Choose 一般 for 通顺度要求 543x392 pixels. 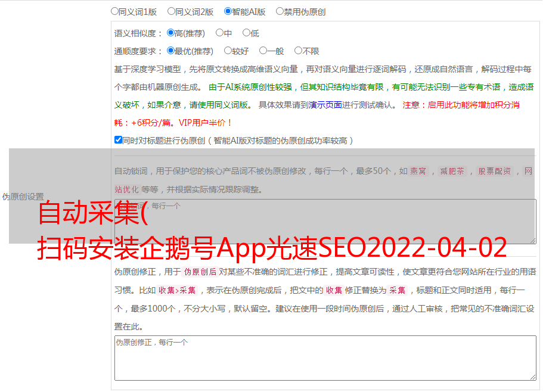[263, 51]
